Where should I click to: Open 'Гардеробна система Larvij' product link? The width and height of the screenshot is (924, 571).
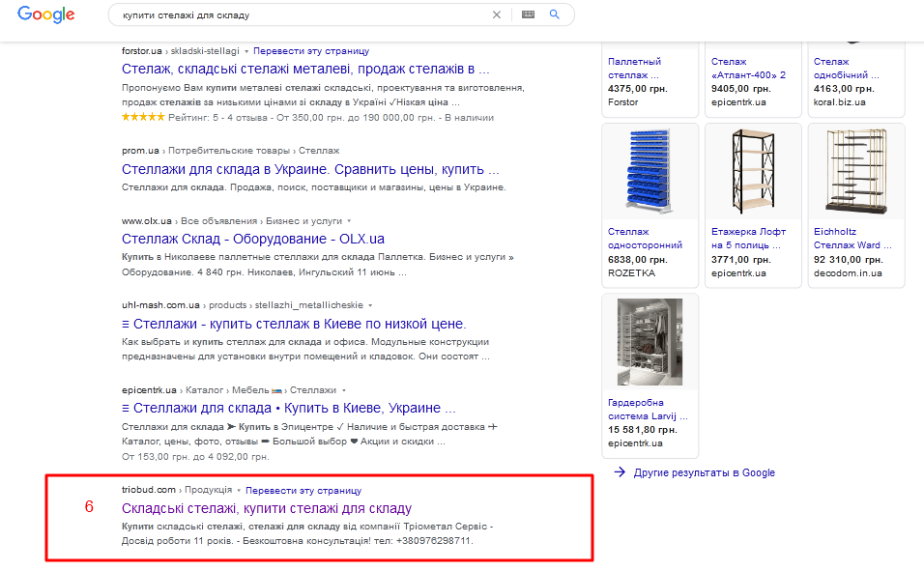coord(648,409)
